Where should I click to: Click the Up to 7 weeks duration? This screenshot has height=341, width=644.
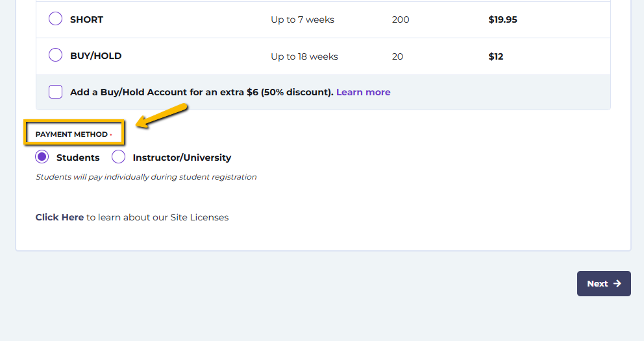[x=303, y=19]
